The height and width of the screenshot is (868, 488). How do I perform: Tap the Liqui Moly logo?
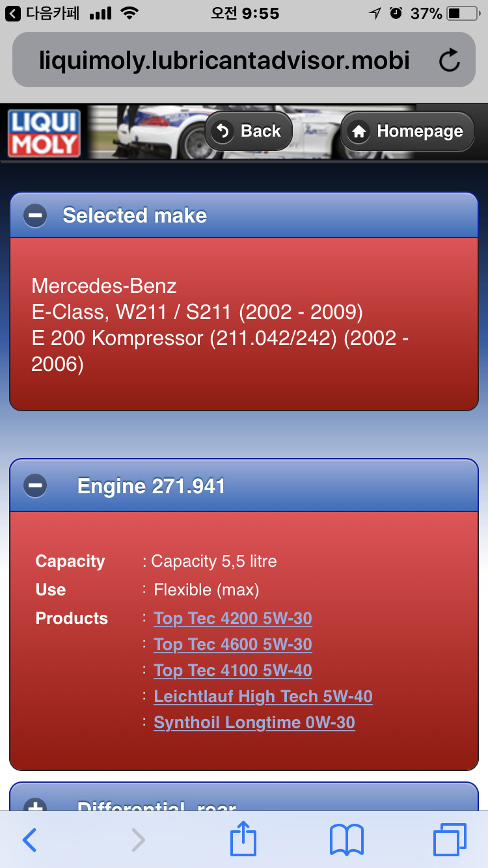click(x=44, y=133)
